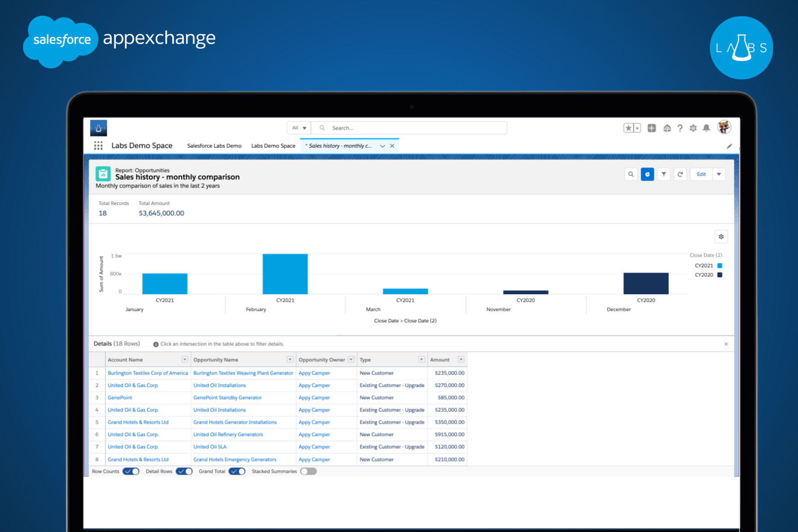Click the pencil edit navigation icon

(729, 146)
